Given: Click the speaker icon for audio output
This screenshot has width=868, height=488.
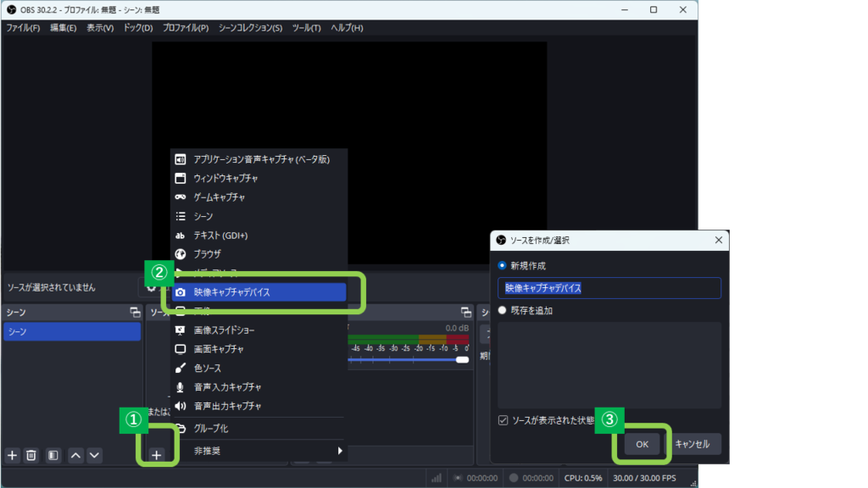Looking at the screenshot, I should 181,406.
